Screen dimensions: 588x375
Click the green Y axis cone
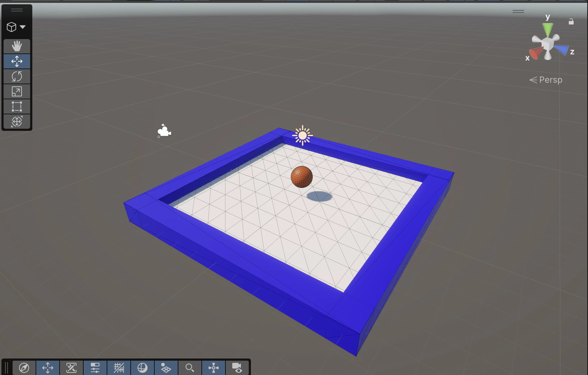pos(548,29)
